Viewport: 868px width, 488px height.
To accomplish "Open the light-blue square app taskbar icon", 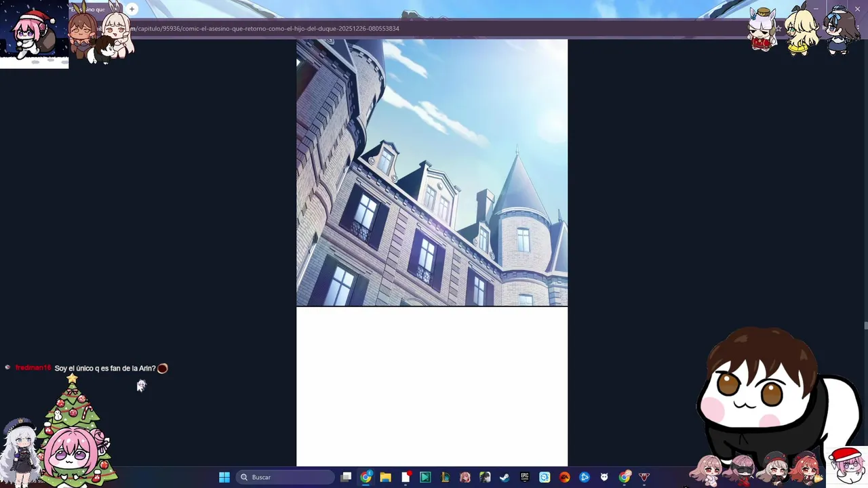I will tap(545, 477).
